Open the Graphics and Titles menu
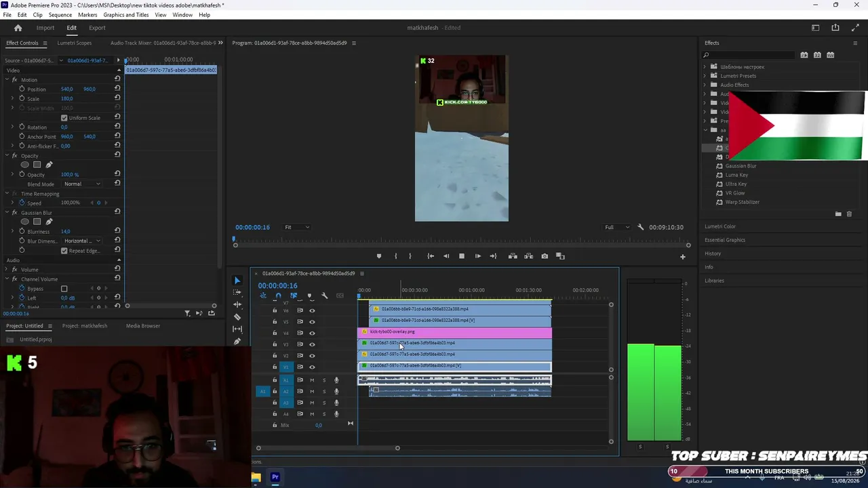 pyautogui.click(x=126, y=15)
